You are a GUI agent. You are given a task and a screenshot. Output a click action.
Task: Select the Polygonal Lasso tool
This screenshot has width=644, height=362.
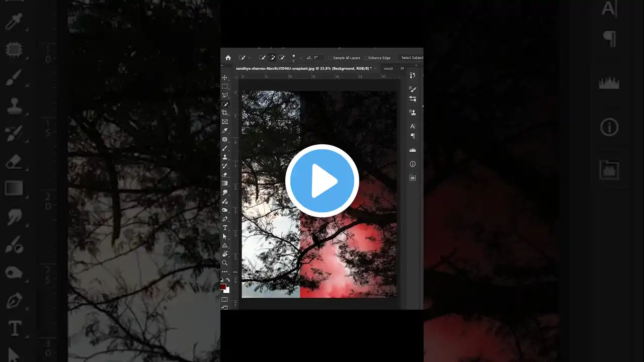[225, 95]
